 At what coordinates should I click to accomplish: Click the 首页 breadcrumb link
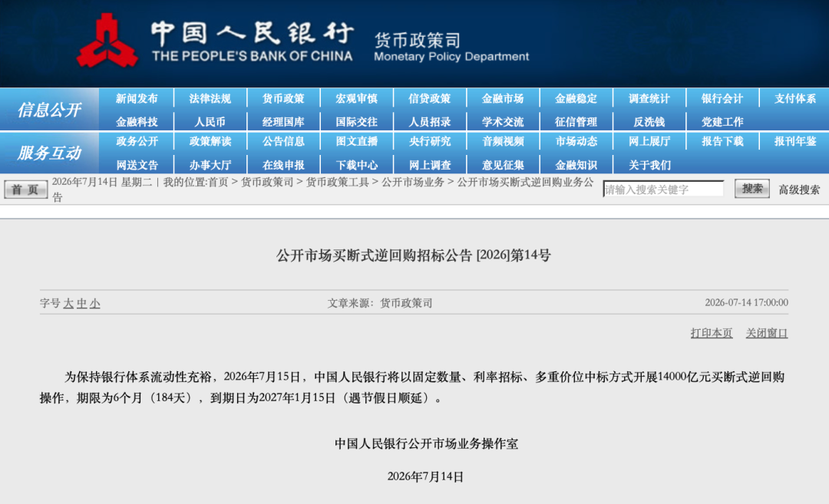218,183
